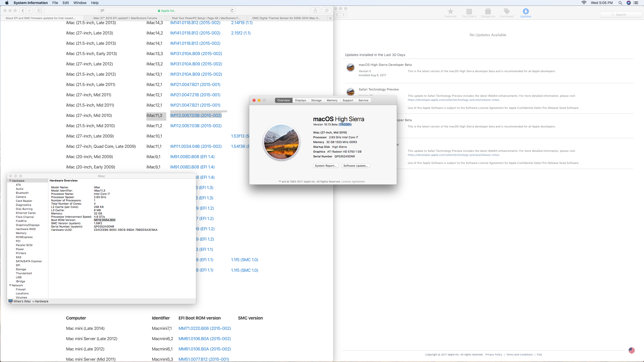644x362 pixels.
Task: Go forward in App Store
Action: (x=344, y=15)
